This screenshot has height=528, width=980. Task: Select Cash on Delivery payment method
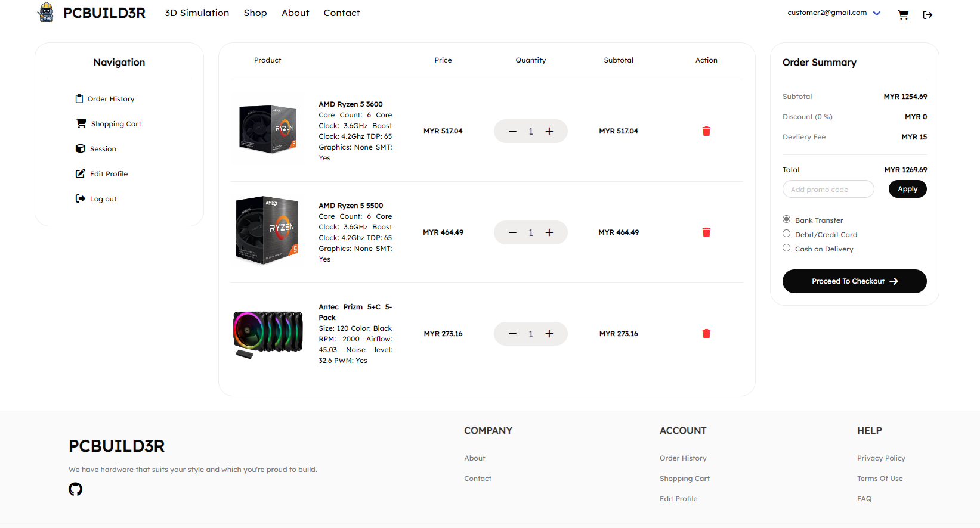[787, 248]
